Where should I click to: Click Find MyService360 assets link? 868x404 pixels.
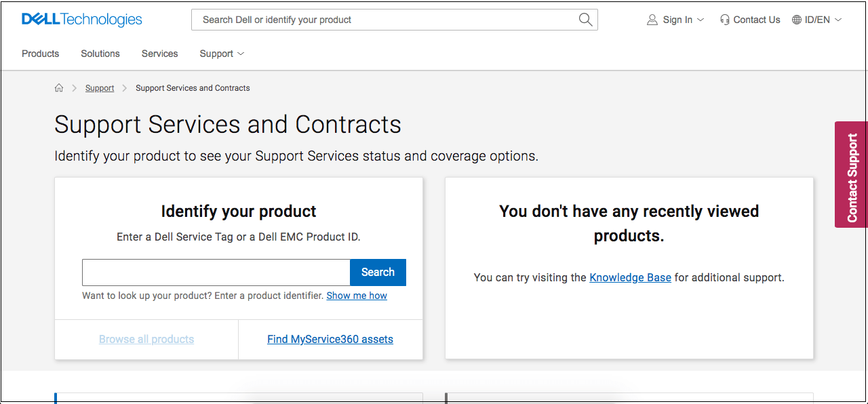coord(330,339)
